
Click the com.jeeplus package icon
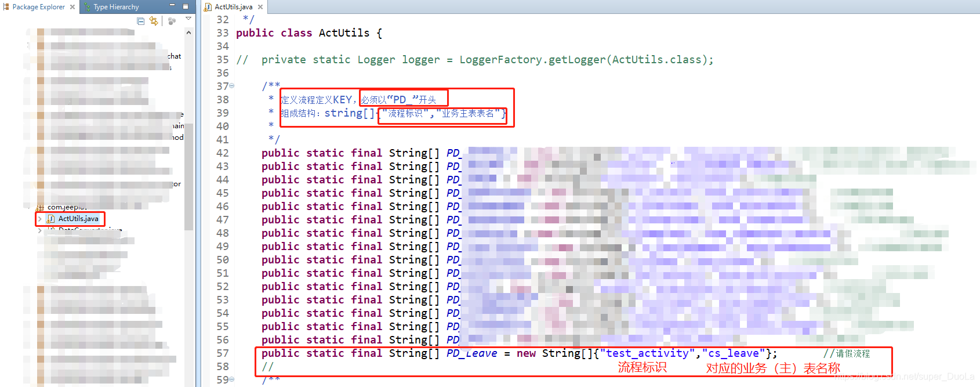[x=40, y=207]
